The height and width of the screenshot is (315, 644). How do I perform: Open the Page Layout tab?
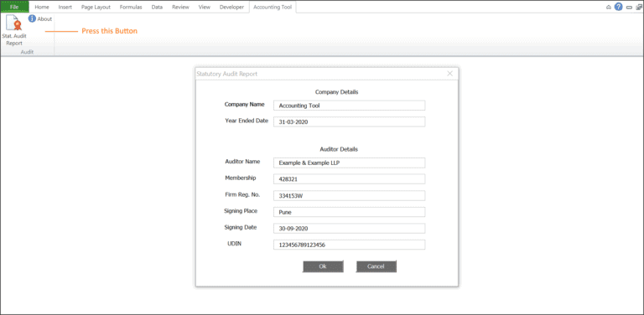coord(96,7)
